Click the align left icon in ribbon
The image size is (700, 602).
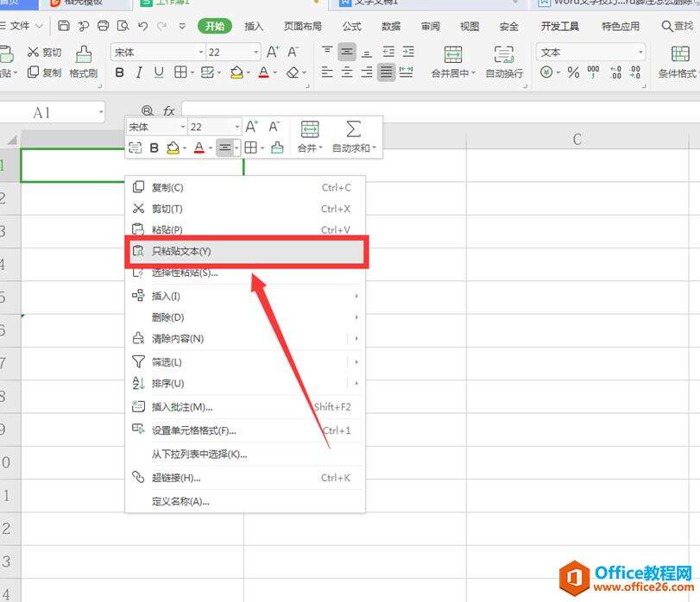327,72
